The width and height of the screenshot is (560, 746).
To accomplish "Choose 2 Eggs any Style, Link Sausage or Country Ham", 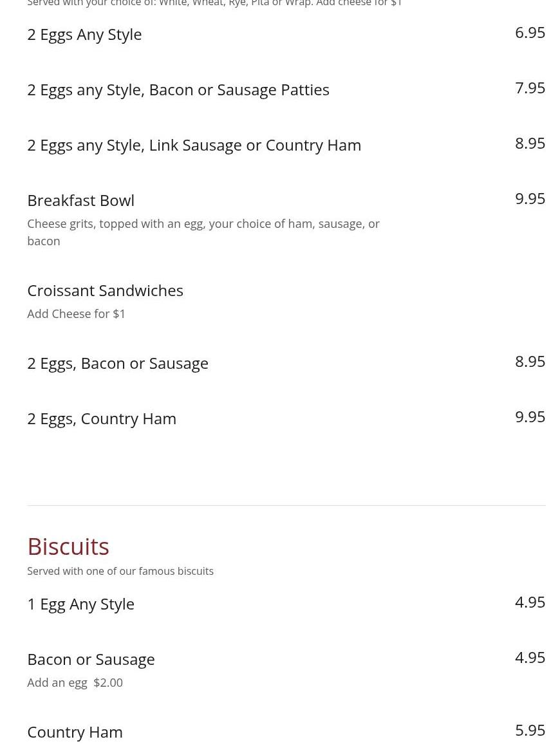I will click(194, 145).
